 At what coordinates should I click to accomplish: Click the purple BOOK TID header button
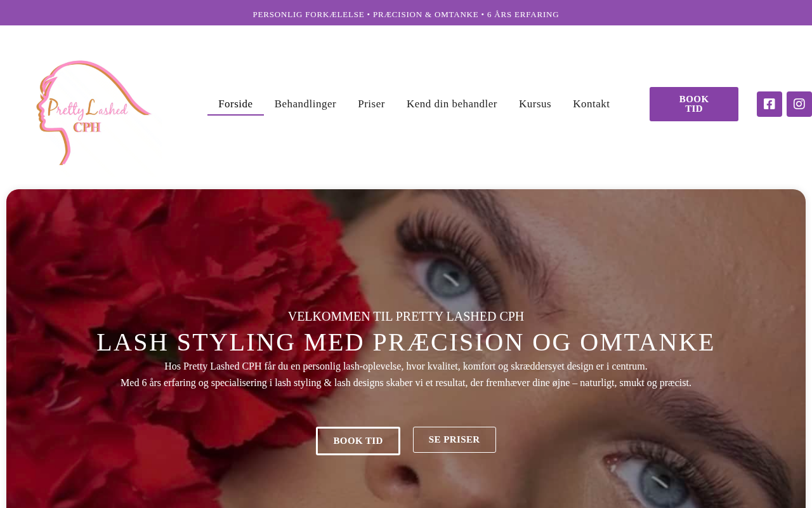click(694, 104)
